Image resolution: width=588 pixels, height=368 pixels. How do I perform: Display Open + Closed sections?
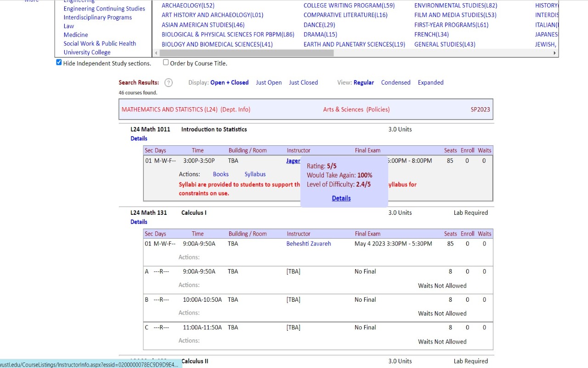[229, 83]
